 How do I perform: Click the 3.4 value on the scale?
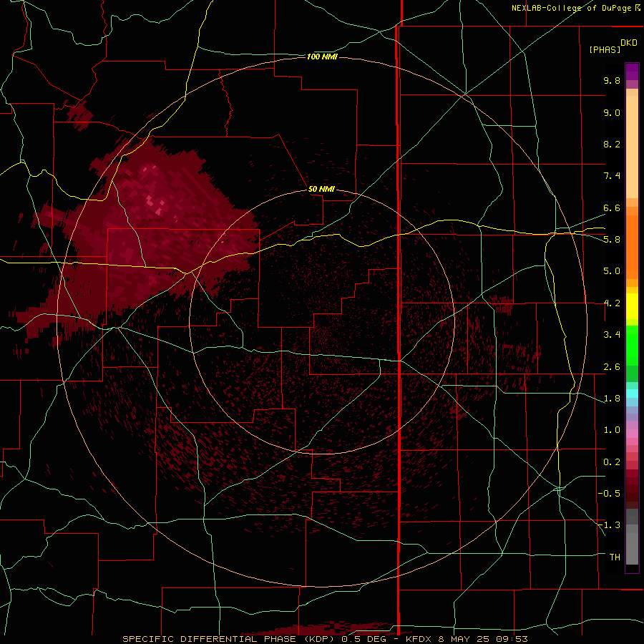(x=612, y=335)
